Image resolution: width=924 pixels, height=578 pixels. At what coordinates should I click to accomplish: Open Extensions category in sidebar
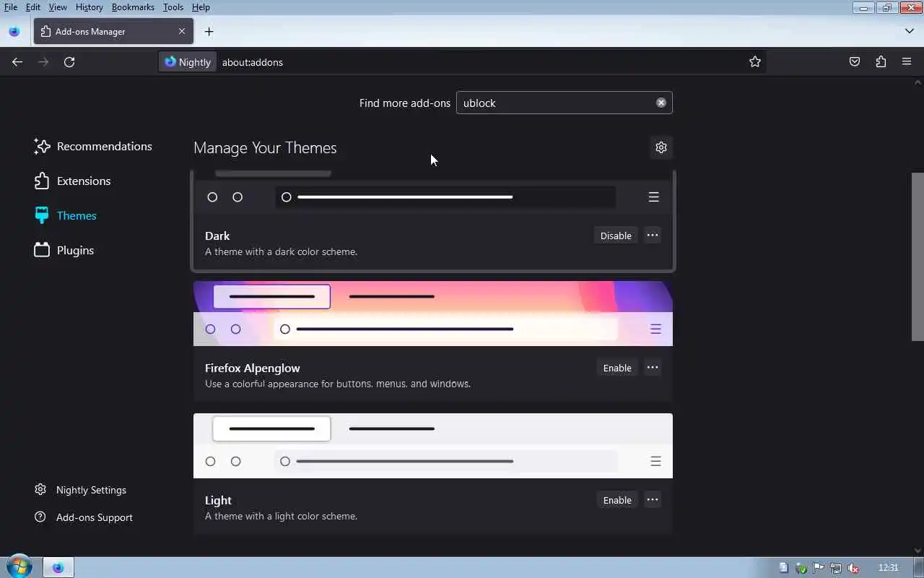[x=72, y=181]
